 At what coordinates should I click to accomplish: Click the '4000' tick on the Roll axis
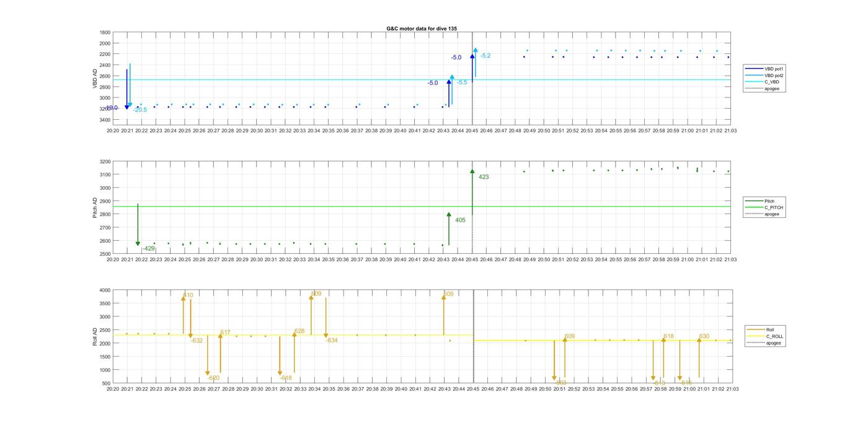coord(105,290)
